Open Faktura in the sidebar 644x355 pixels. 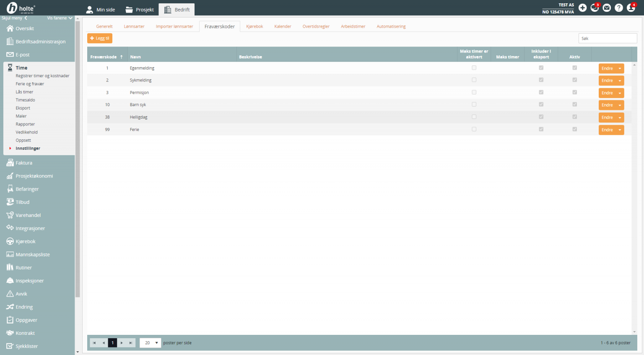[24, 163]
